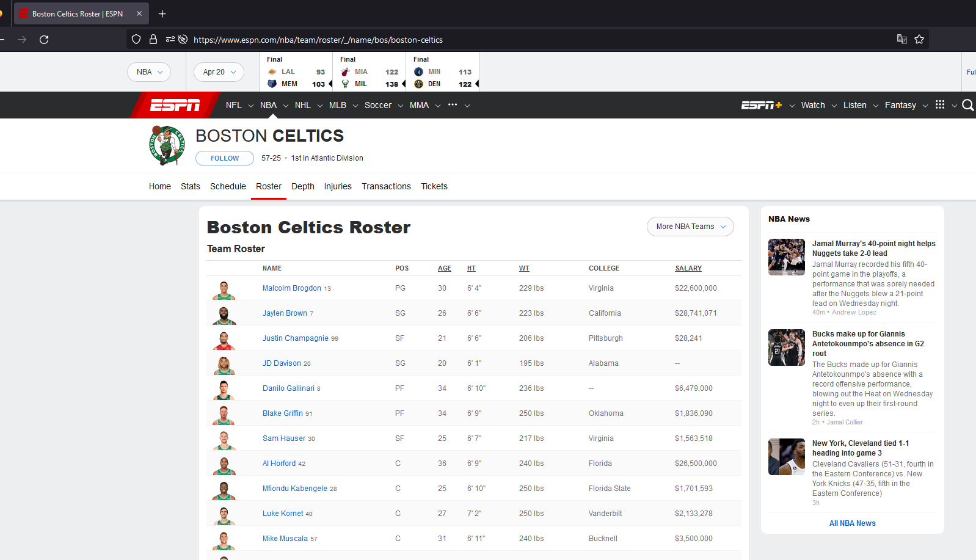Click Malcolm Brogdon's headshot

[x=224, y=289]
